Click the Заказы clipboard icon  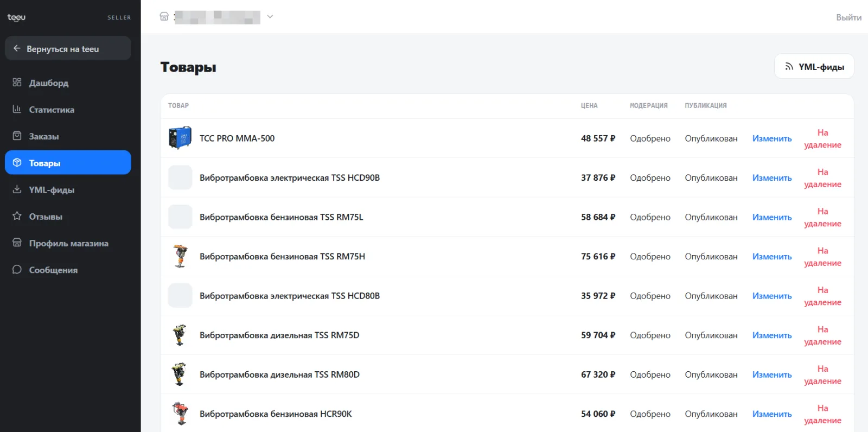17,136
